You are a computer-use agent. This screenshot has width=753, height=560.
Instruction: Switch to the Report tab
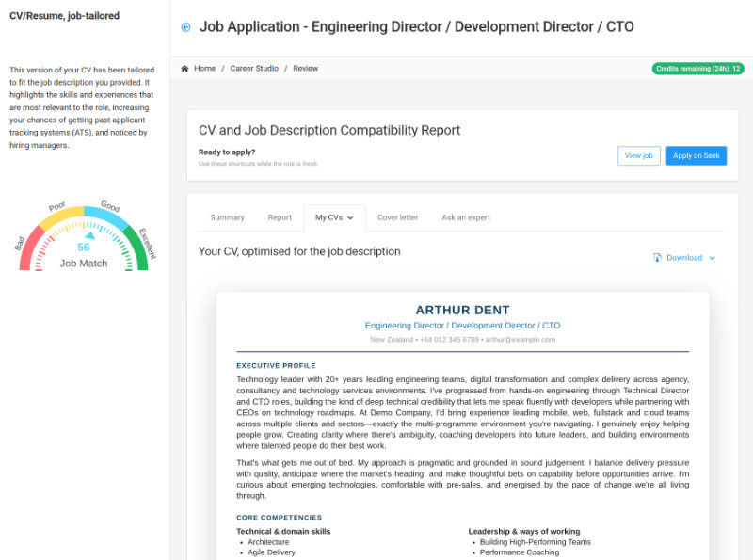click(280, 217)
